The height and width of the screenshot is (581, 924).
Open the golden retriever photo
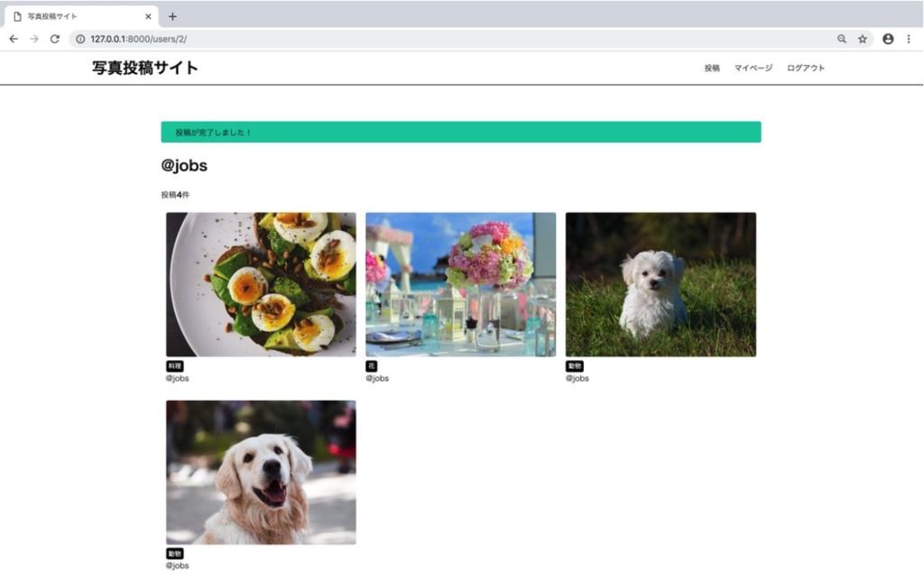(261, 473)
